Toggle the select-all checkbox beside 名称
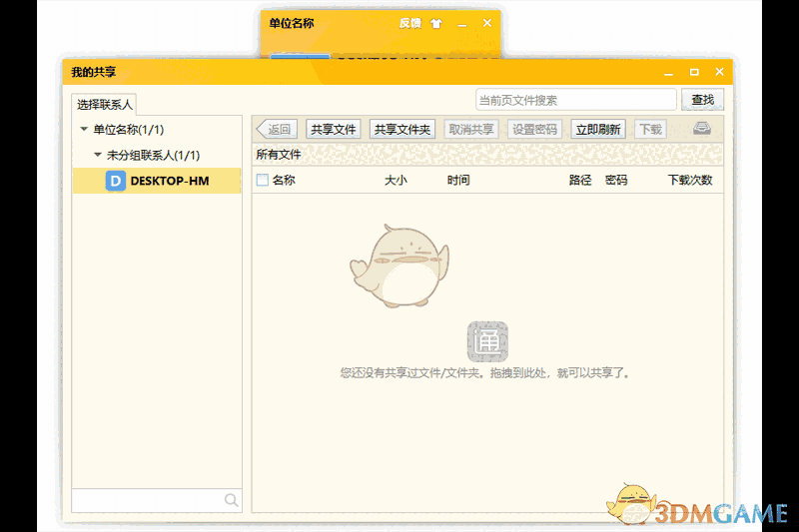 [x=263, y=180]
